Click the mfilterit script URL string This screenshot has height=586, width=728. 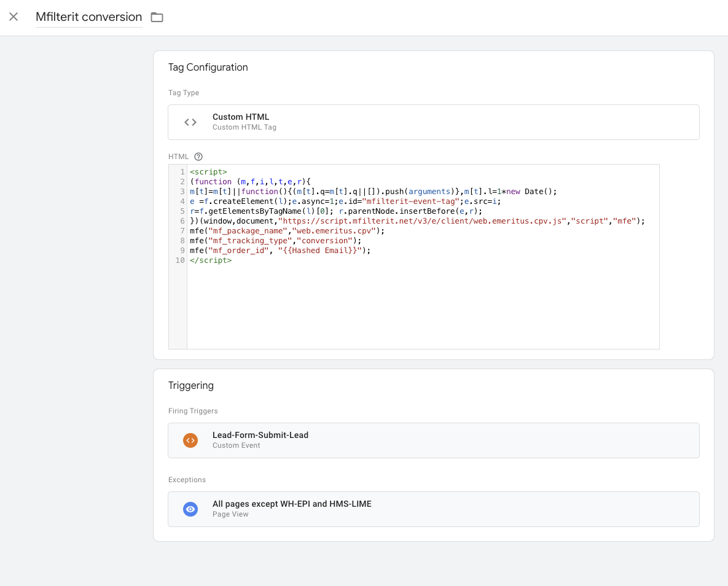423,221
